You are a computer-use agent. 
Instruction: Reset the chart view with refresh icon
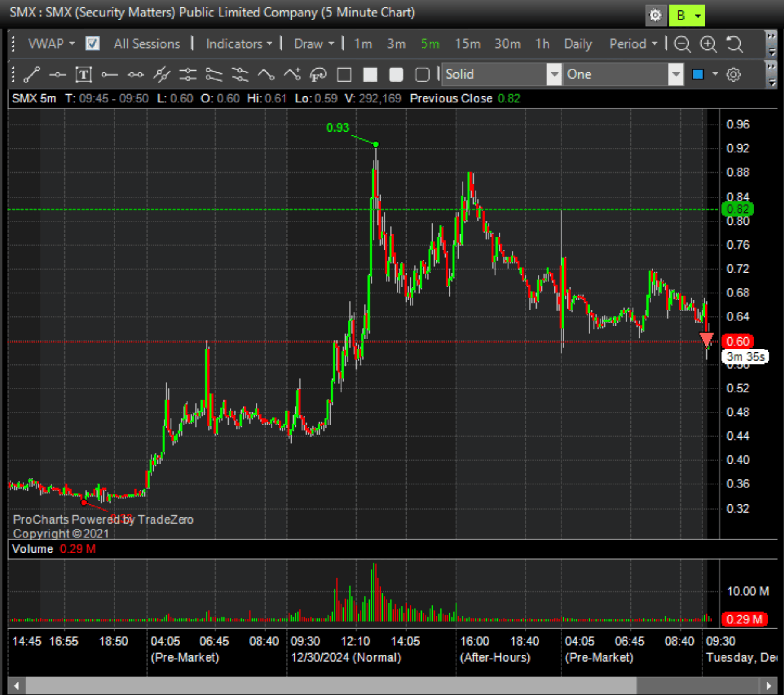click(x=735, y=44)
